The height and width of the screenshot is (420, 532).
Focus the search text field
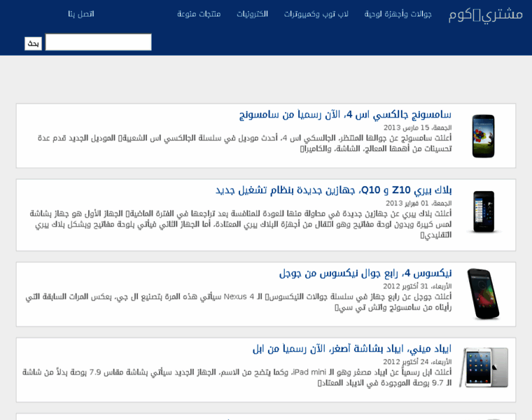click(98, 43)
